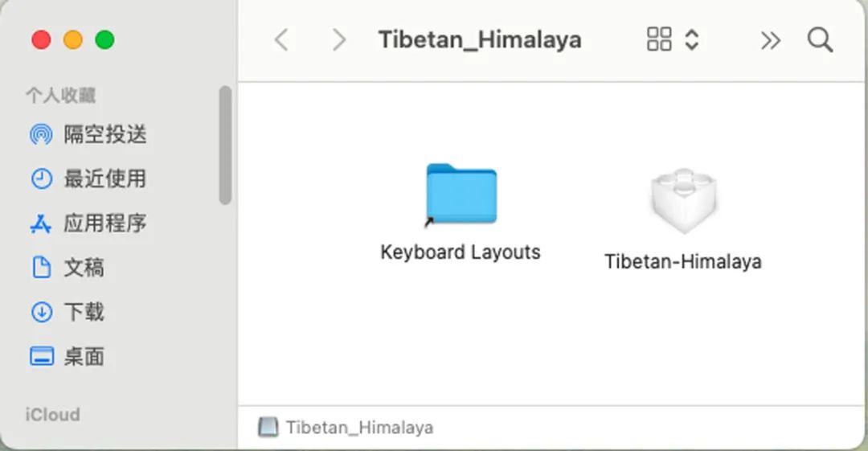
Task: Close the Finder window with red button
Action: [41, 40]
